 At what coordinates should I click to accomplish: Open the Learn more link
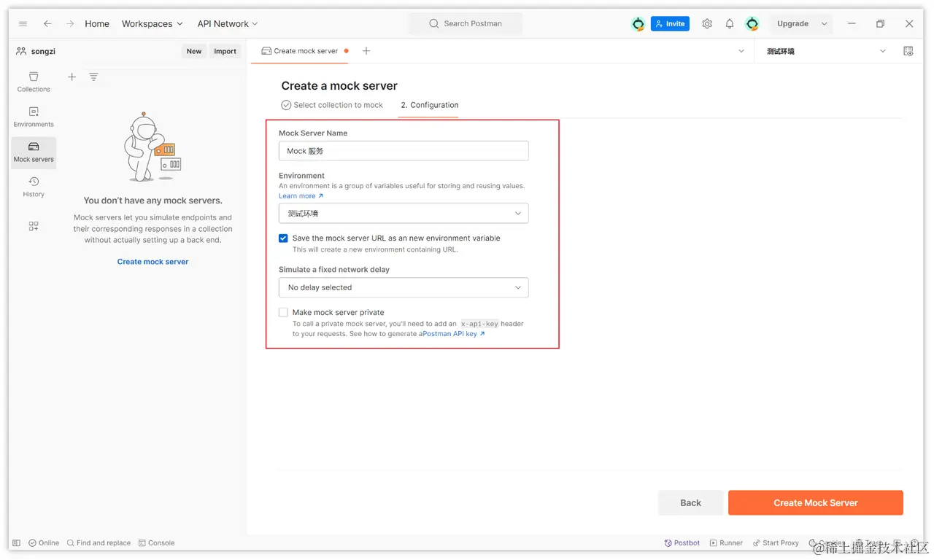(301, 196)
